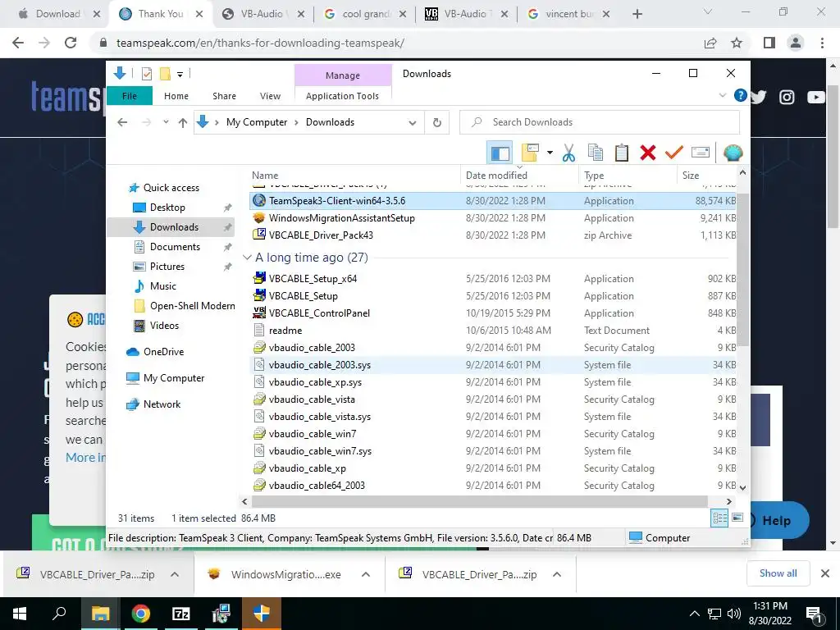Click the Properties checkmark icon in title bar

click(146, 74)
